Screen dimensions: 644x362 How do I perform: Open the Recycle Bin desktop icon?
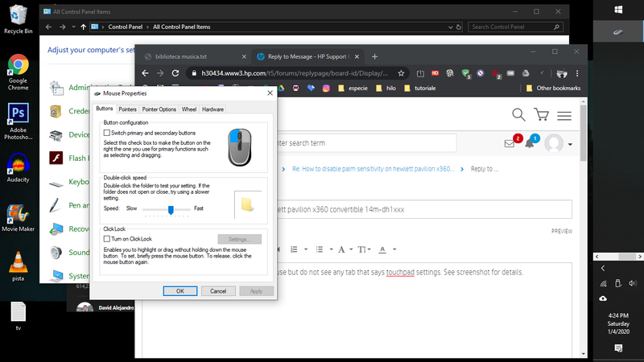click(18, 19)
